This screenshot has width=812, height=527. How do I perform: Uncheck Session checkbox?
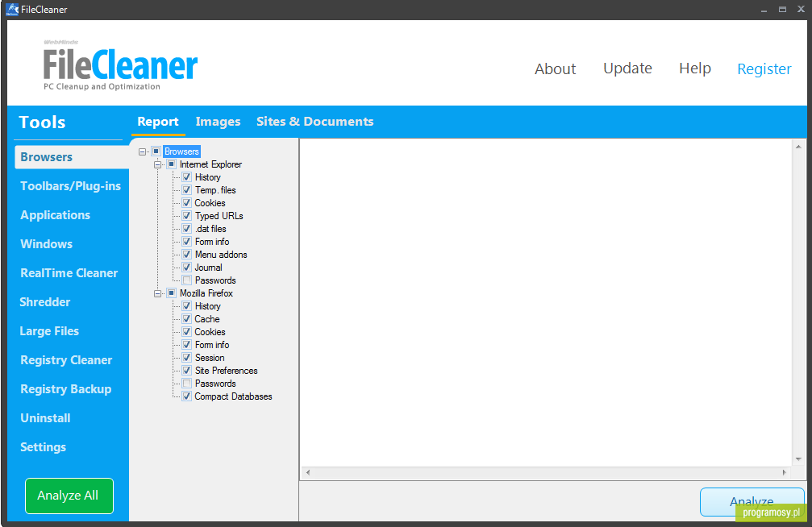coord(187,358)
